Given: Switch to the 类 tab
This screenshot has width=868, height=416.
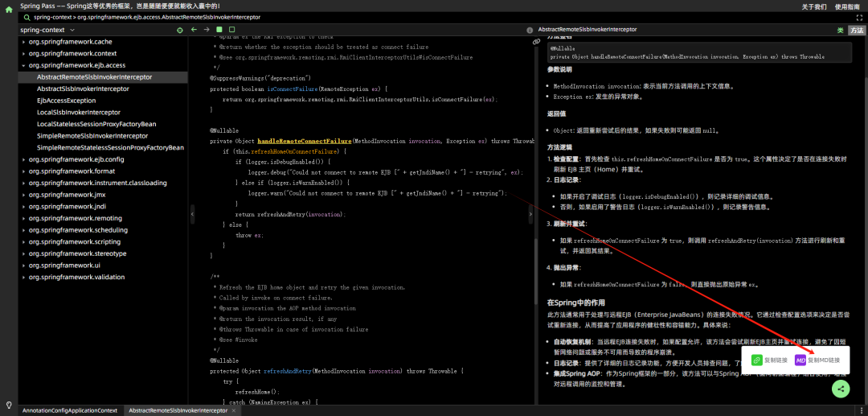Looking at the screenshot, I should (x=840, y=30).
